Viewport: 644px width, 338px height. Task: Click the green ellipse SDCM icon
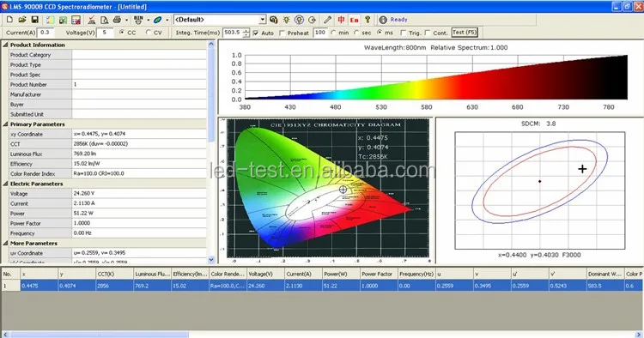point(157,20)
